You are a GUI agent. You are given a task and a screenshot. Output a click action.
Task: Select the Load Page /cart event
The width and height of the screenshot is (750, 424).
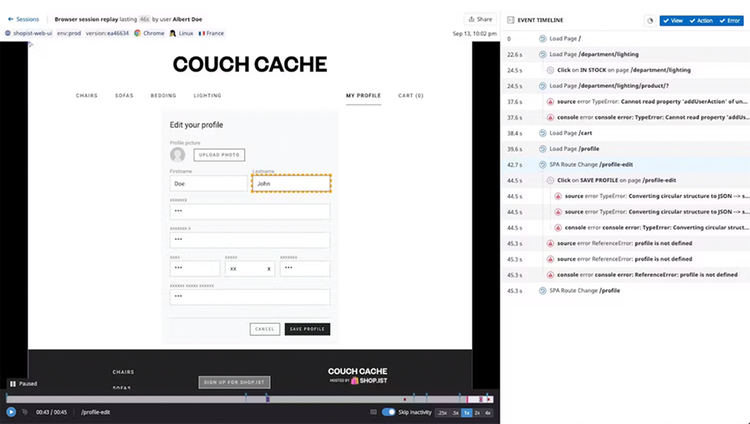(x=625, y=133)
